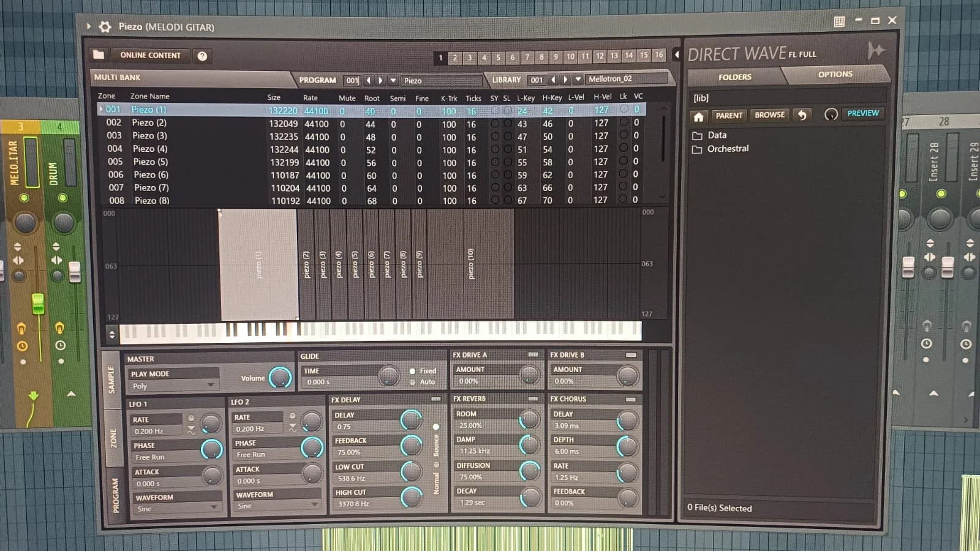Adjust the FX Drive A Amount knob
Viewport: 980px width, 551px height.
tap(529, 374)
